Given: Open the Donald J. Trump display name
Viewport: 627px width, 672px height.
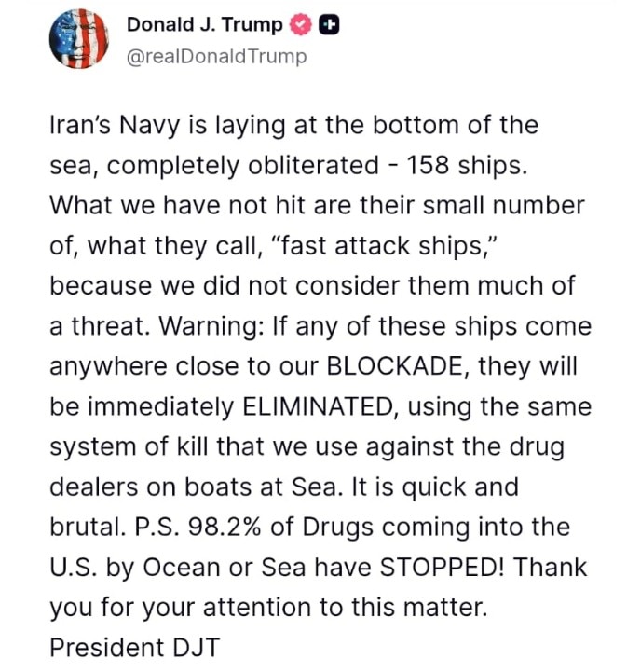Looking at the screenshot, I should point(203,25).
